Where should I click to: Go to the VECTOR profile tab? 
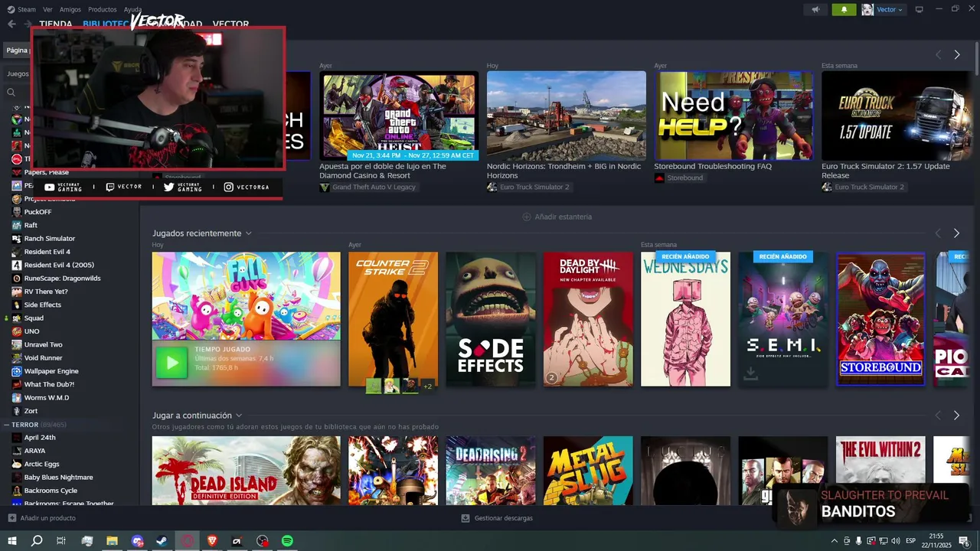(230, 24)
